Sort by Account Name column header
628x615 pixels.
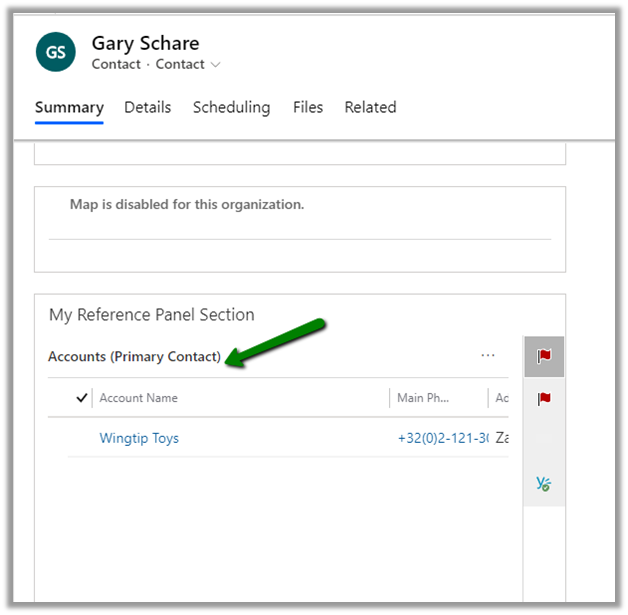tap(139, 398)
